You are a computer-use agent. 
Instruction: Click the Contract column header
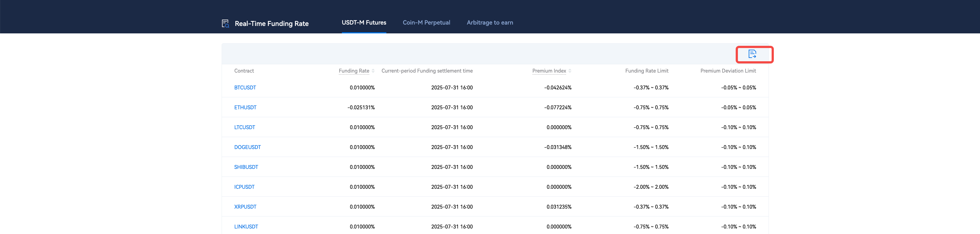click(x=244, y=71)
